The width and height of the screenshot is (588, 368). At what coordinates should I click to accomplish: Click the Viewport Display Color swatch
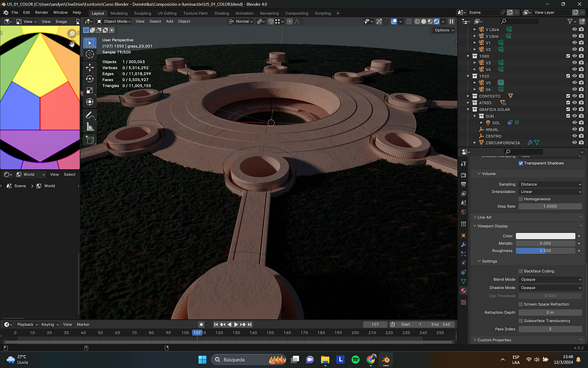click(545, 236)
